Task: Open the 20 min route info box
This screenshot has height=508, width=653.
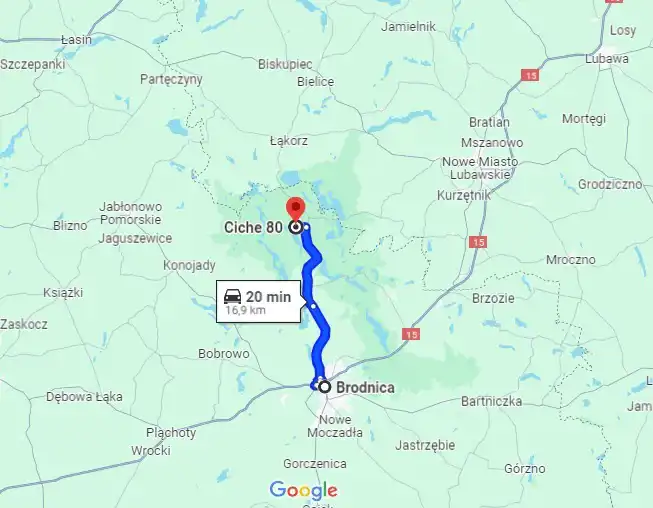Action: tap(258, 301)
